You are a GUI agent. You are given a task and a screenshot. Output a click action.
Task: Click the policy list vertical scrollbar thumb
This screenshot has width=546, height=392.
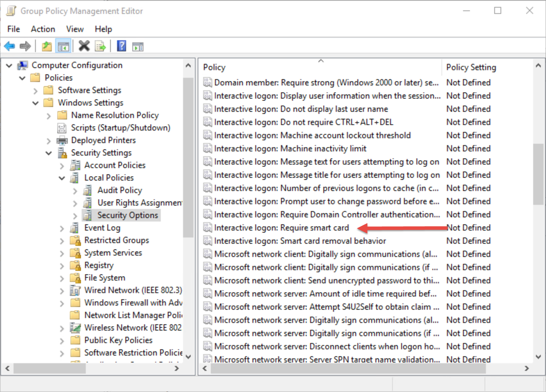(538, 174)
